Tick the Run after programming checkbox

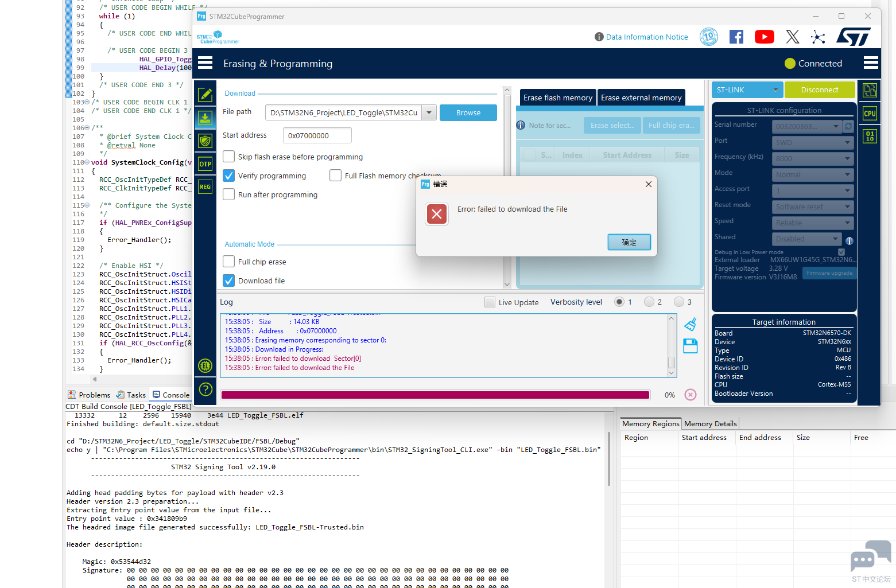tap(229, 194)
